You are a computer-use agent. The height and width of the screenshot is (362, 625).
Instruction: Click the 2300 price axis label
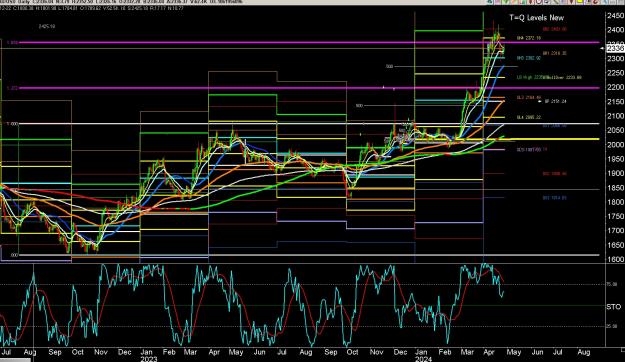click(x=615, y=59)
